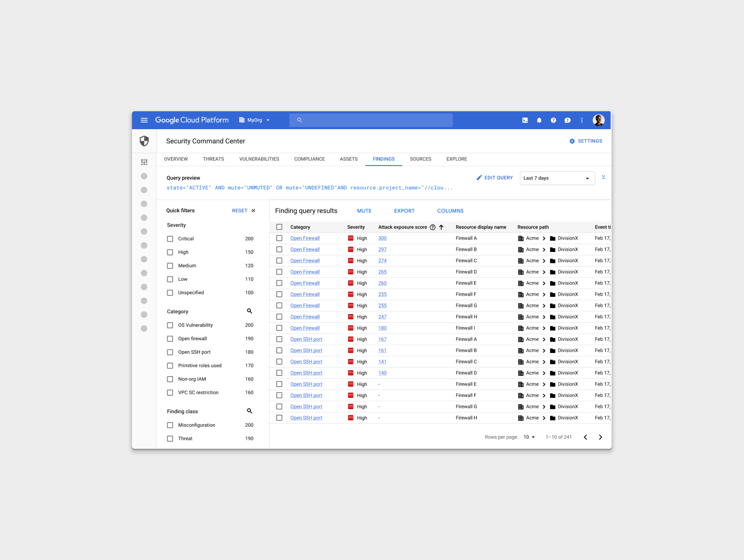Click the DivisionX folder icon in first row
Image resolution: width=744 pixels, height=560 pixels.
[x=552, y=238]
